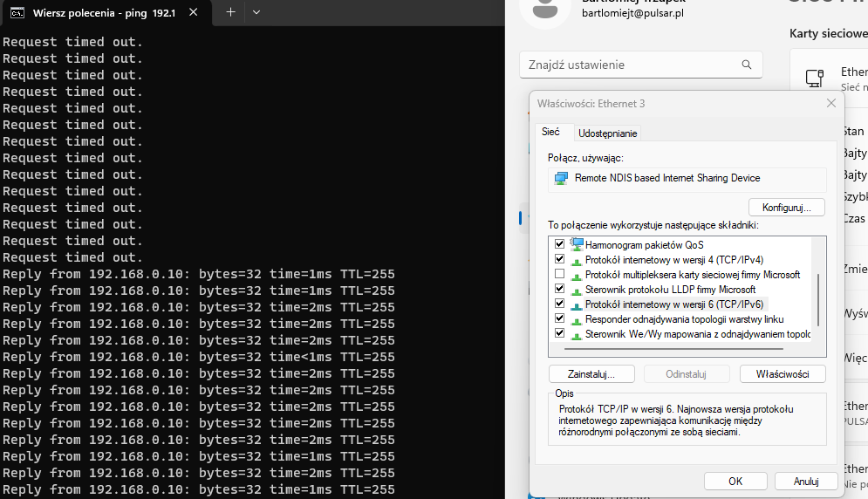Enable Protokół multipleksera karty sieciowej checkbox

560,274
